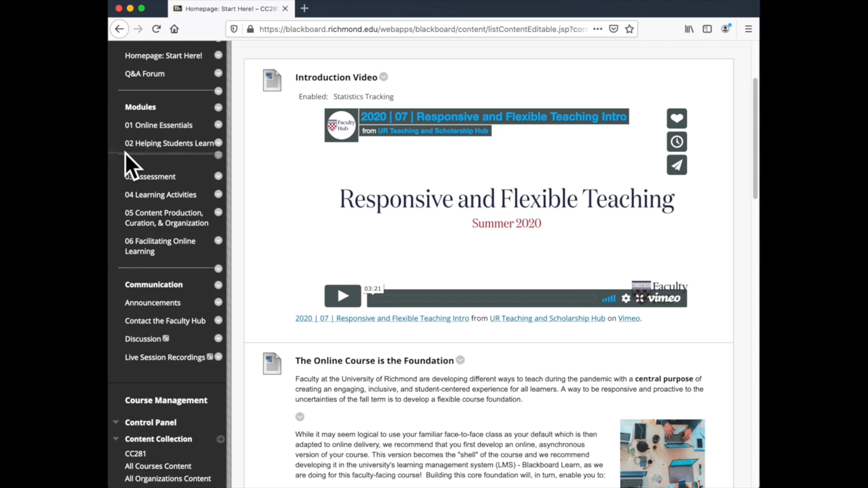The width and height of the screenshot is (868, 488).
Task: Like the video with the heart icon
Action: 677,119
